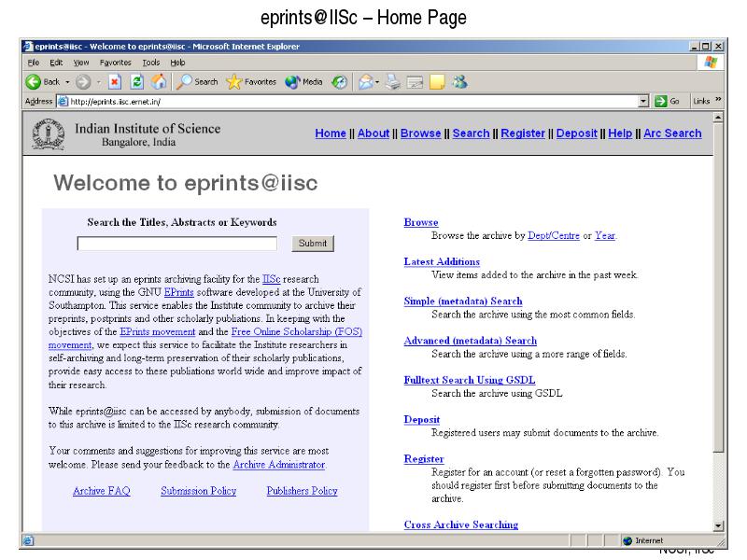Viewport: 747px width, 560px height.
Task: Open the Forward button history dropdown arrow
Action: tap(98, 82)
